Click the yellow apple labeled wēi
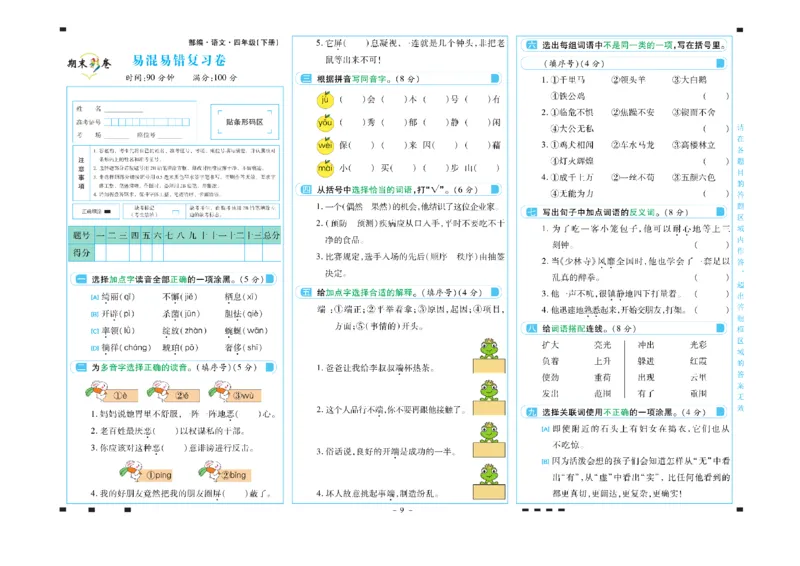Viewport: 800px width, 566px height. tap(325, 145)
